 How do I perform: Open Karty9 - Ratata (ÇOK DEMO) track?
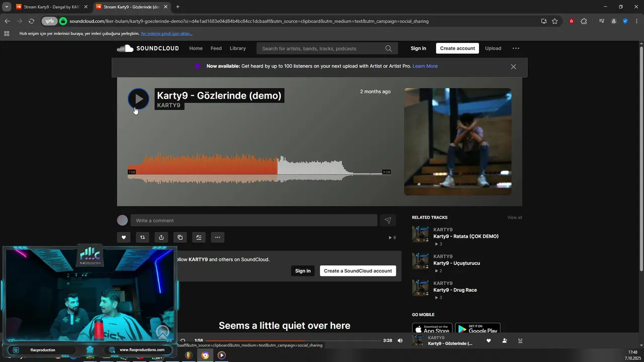coord(466,236)
